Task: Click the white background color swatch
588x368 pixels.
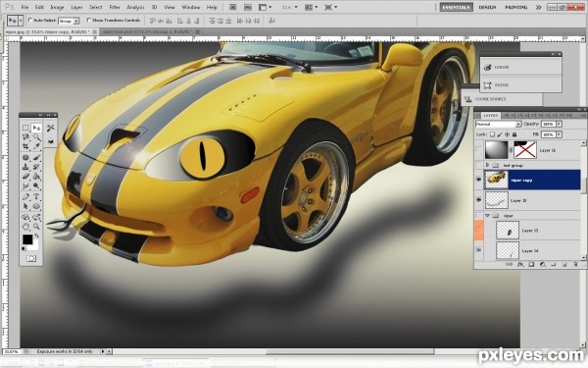Action: coord(35,246)
